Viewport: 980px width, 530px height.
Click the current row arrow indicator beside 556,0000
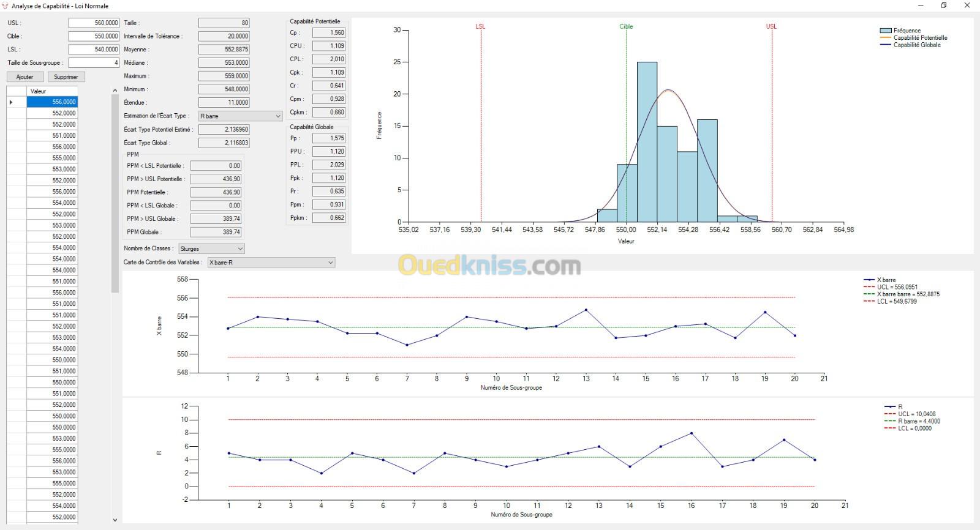11,102
